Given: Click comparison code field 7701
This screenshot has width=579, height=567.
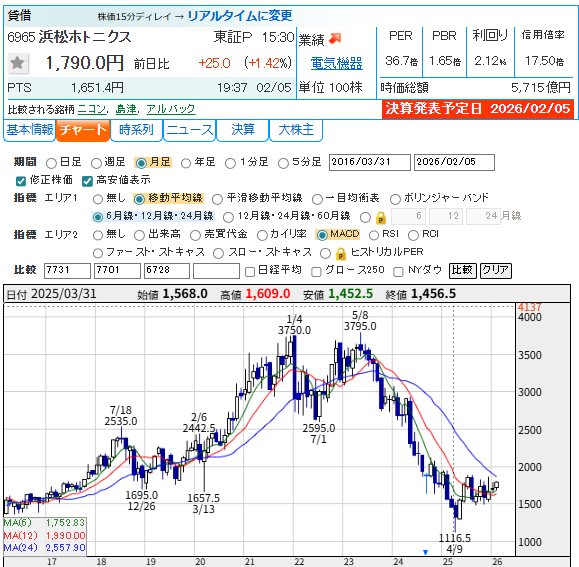Looking at the screenshot, I should coord(117,271).
